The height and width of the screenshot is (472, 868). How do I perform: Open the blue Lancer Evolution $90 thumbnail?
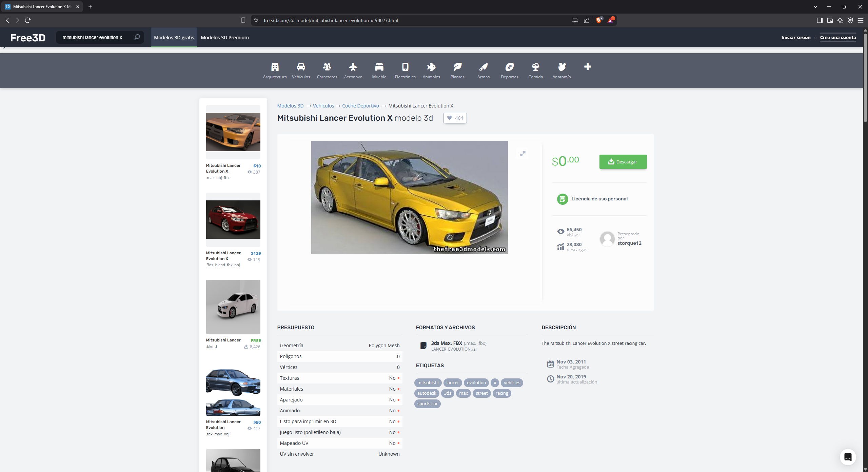coord(233,392)
